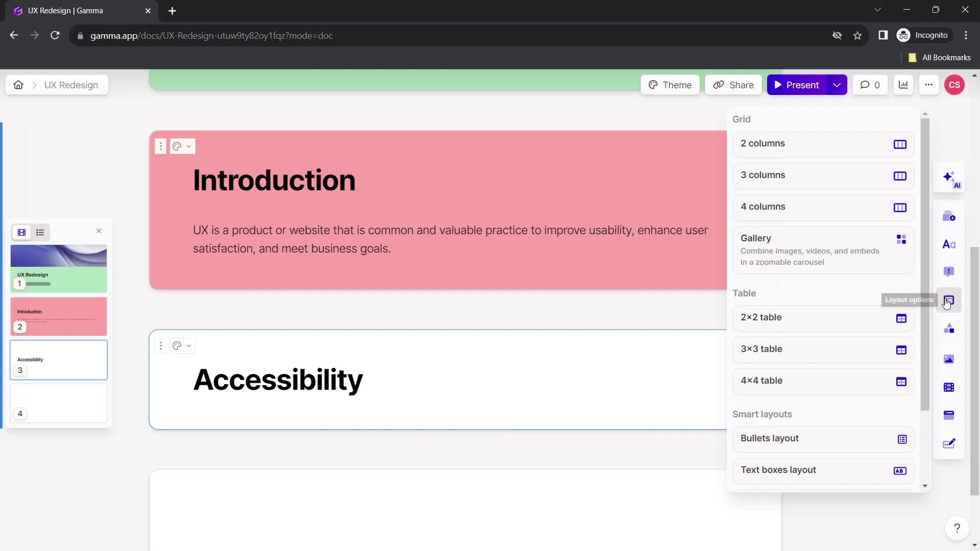Image resolution: width=980 pixels, height=551 pixels.
Task: Click the edit/pen icon in sidebar
Action: (x=951, y=443)
